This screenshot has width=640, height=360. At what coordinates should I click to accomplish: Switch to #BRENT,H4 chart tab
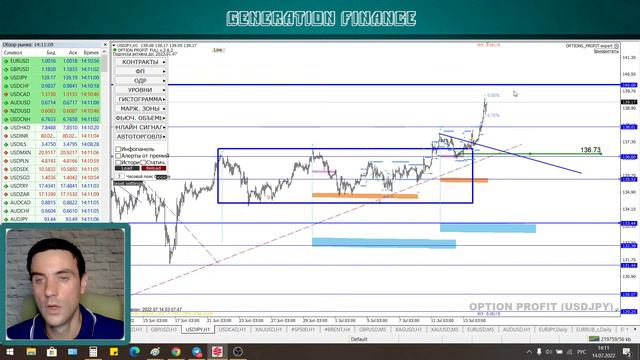[337, 329]
